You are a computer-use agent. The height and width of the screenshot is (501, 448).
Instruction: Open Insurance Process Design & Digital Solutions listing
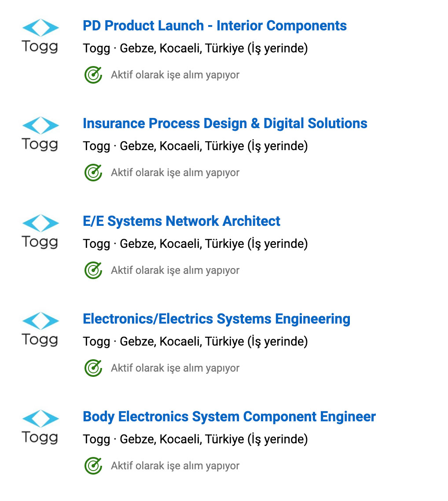(225, 123)
